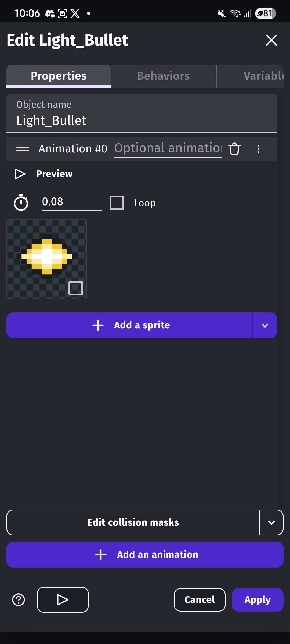Focus the Object name text field
This screenshot has height=644, width=290.
coord(142,120)
